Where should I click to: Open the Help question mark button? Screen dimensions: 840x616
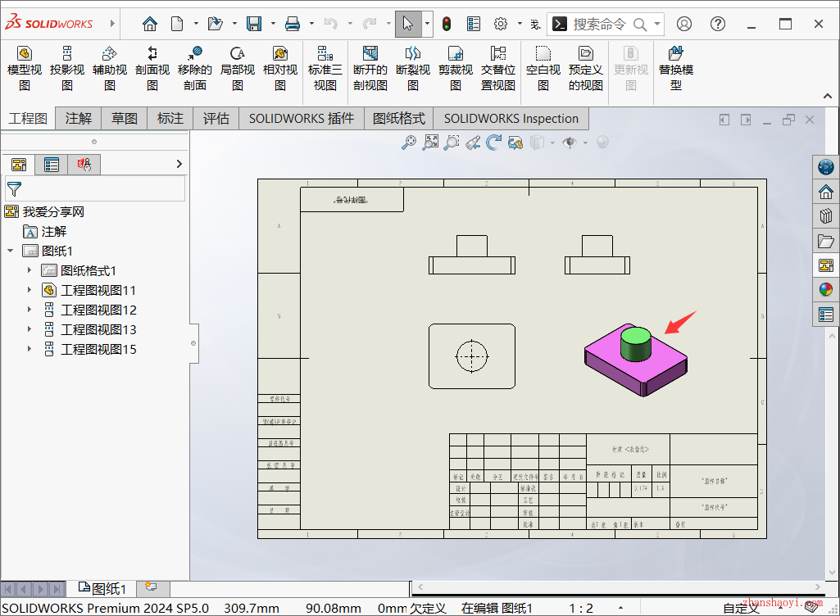718,24
